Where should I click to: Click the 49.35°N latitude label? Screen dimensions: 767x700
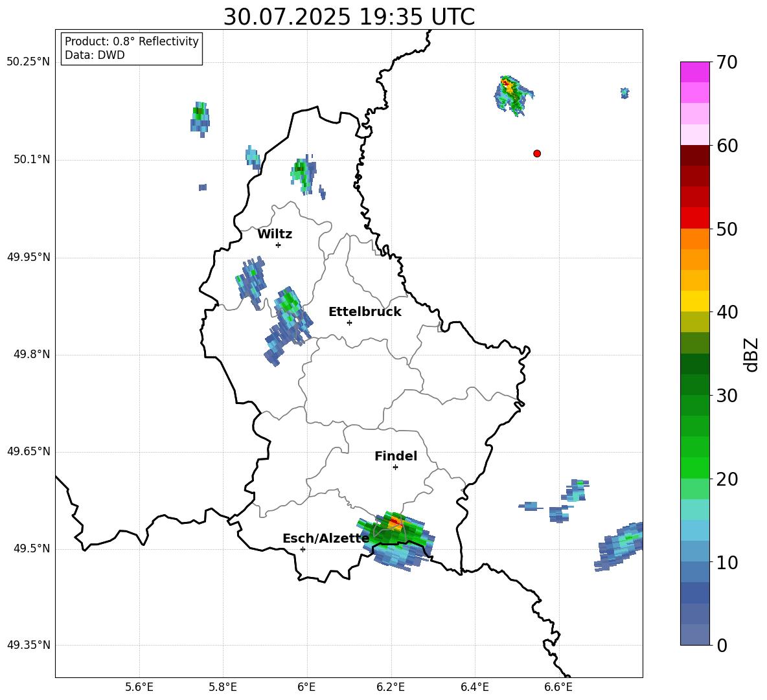pyautogui.click(x=29, y=645)
